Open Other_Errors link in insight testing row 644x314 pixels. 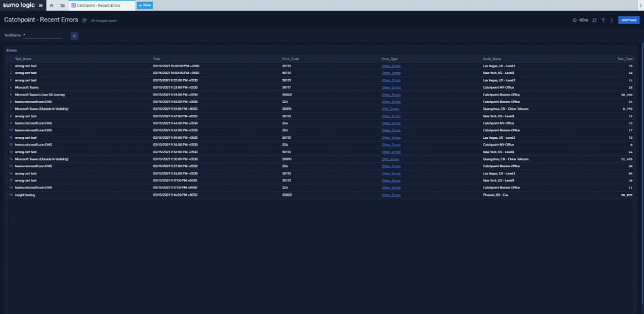click(391, 195)
